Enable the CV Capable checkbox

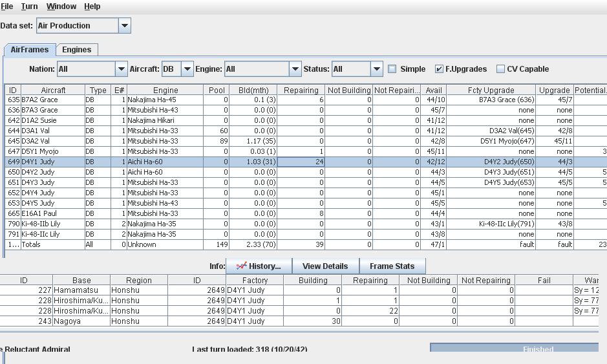pyautogui.click(x=500, y=69)
